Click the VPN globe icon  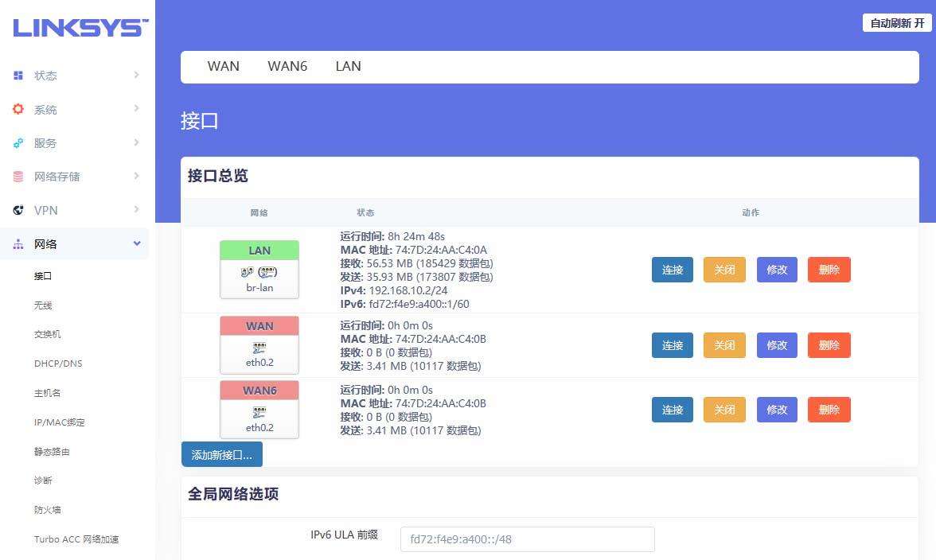click(x=18, y=210)
